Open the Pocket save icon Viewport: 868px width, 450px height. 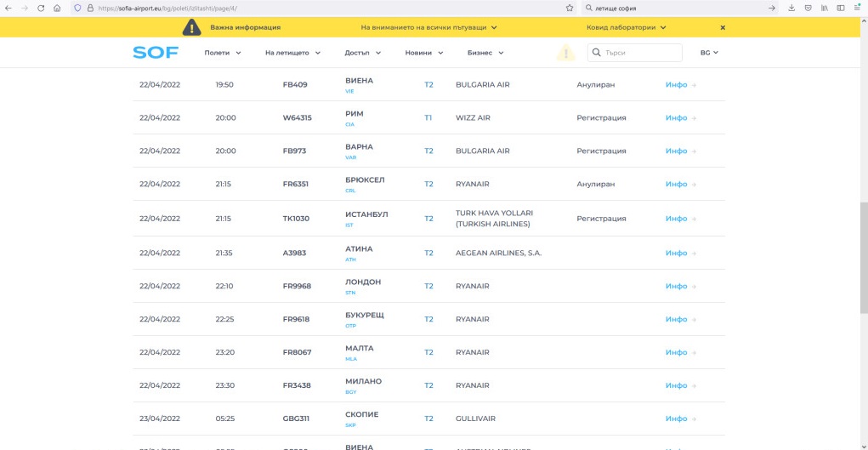coord(808,9)
